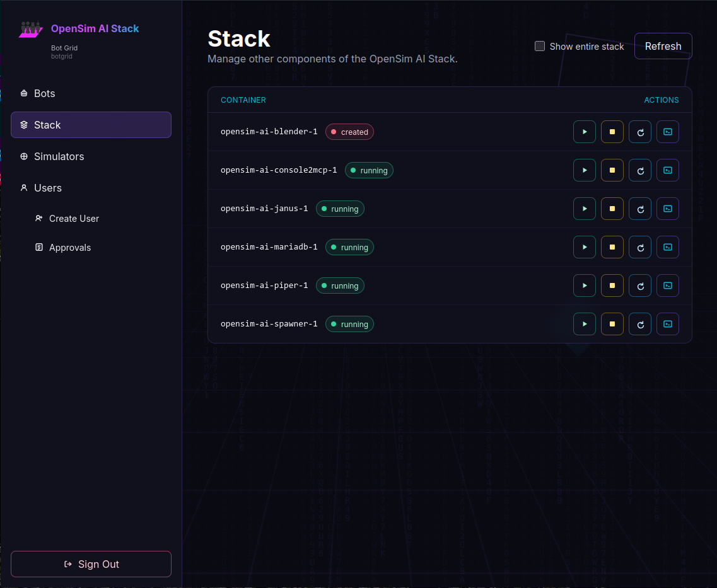Screen dimensions: 717x588
Task: Start the opensim-ai-blender-1 container
Action: [585, 132]
